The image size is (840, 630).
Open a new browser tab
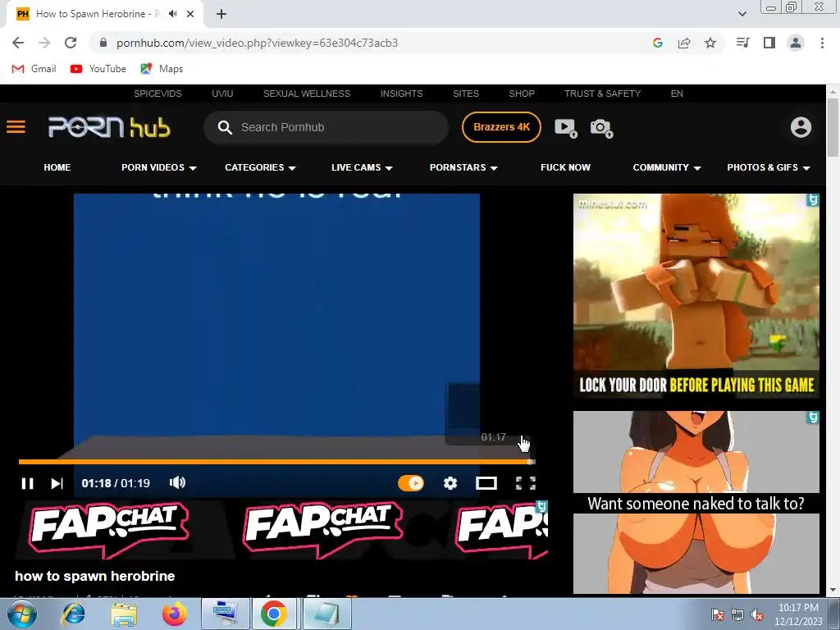pos(221,14)
